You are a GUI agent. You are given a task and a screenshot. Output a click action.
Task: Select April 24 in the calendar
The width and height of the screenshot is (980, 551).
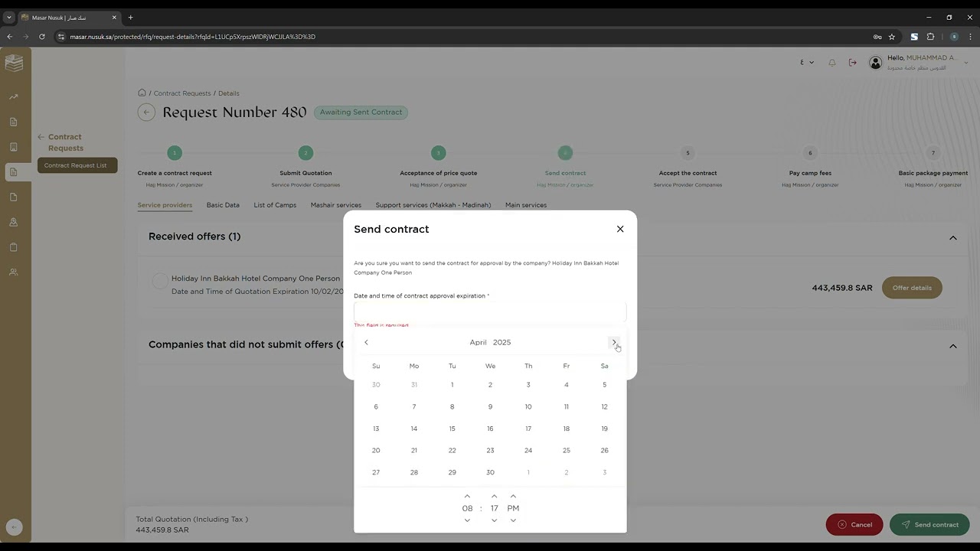point(528,450)
